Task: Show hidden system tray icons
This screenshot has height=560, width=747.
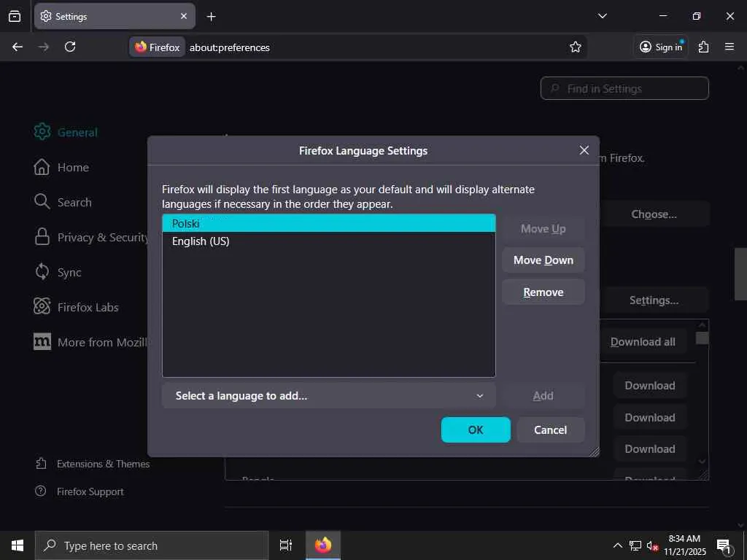Action: tap(617, 545)
